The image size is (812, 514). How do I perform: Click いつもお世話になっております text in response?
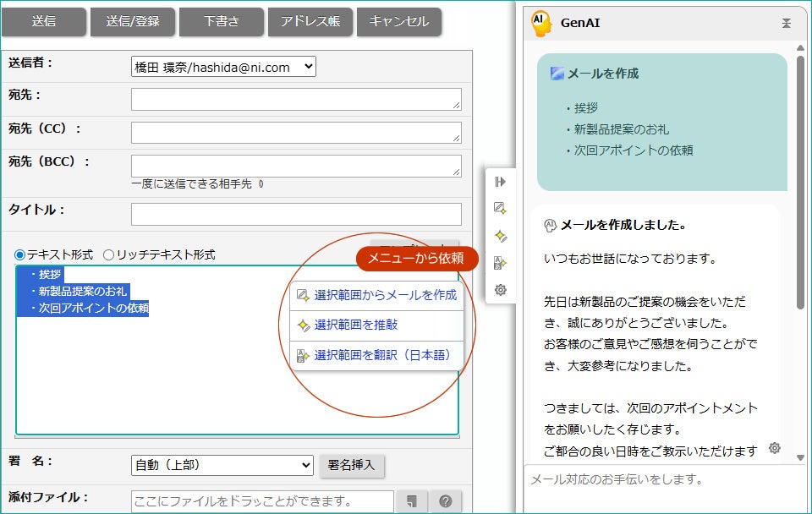tap(629, 259)
